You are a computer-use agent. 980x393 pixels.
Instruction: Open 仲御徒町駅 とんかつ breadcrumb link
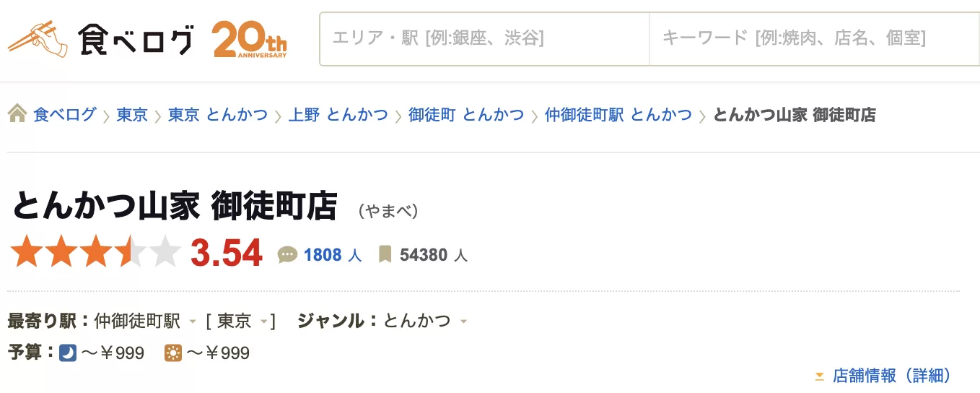coord(618,114)
